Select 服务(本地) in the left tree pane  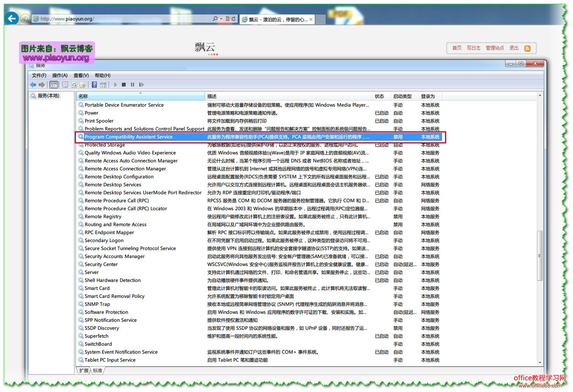point(48,96)
